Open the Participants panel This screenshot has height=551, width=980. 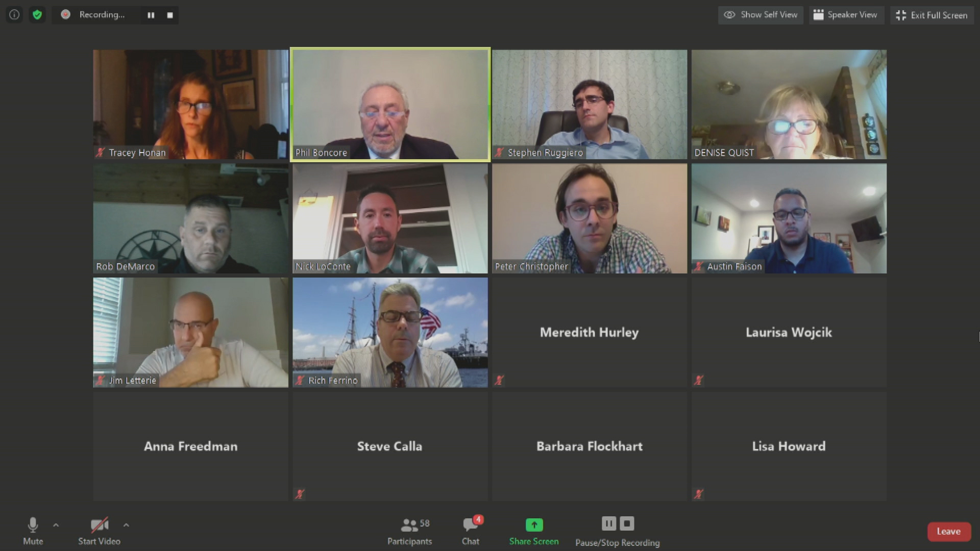tap(410, 531)
